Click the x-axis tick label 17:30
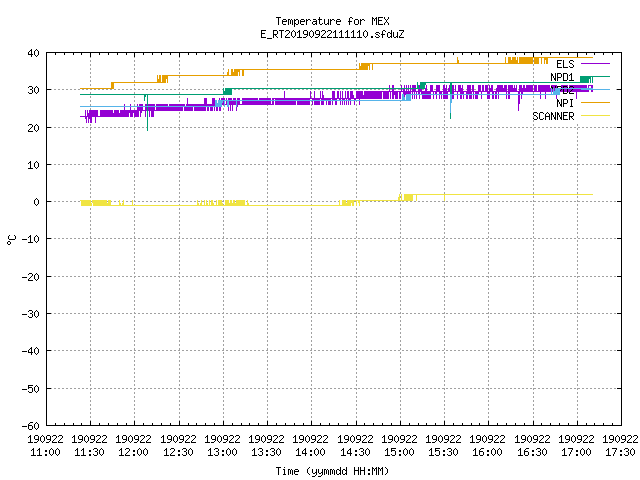Image resolution: width=640 pixels, height=480 pixels. pyautogui.click(x=620, y=452)
